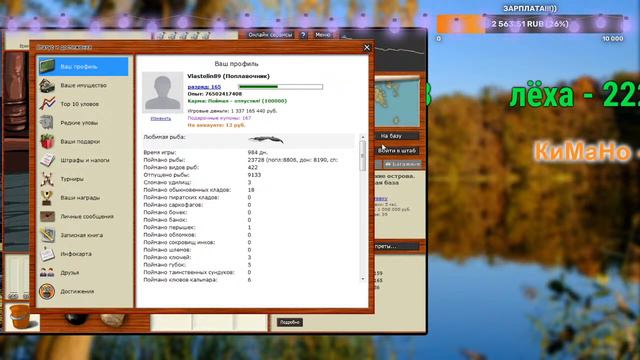
Task: Click the Поймано сокровищ инков row
Action: 249,242
